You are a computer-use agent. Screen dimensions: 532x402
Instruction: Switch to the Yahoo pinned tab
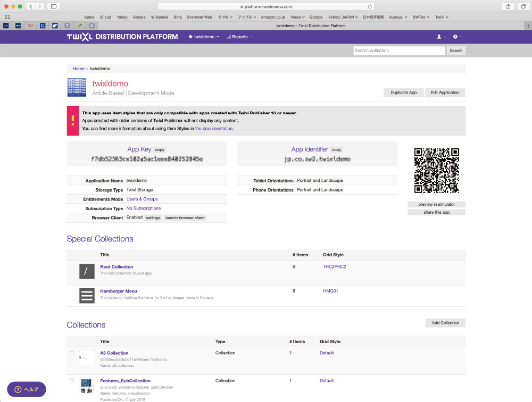point(30,26)
